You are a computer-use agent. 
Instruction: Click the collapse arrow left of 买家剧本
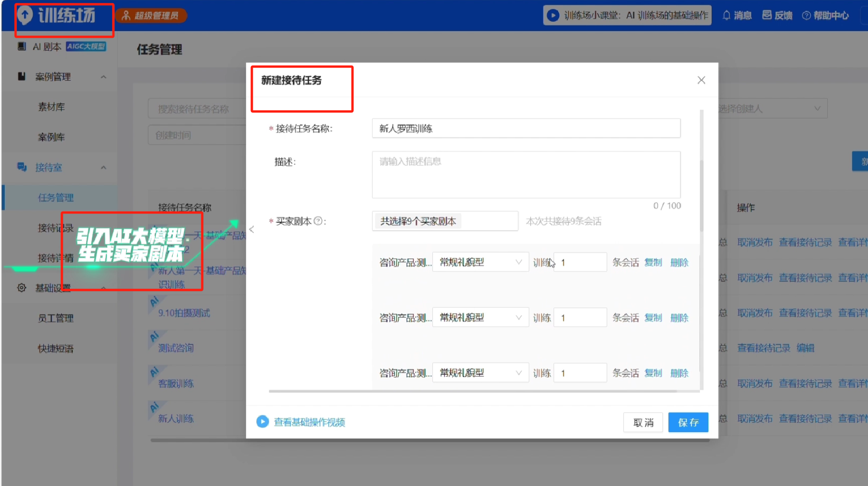252,230
